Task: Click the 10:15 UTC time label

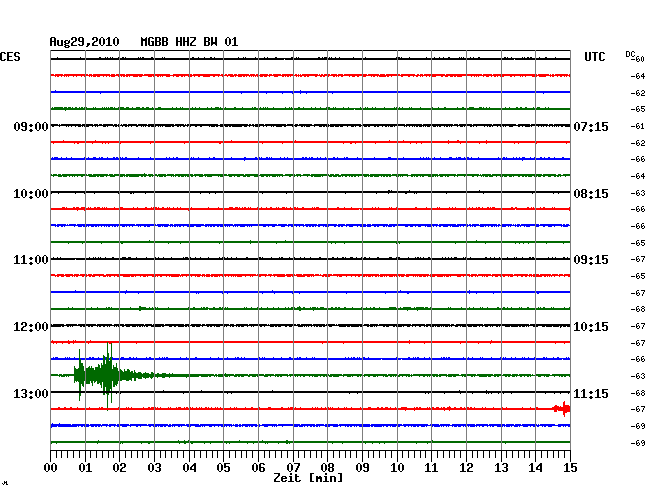Action: point(591,327)
